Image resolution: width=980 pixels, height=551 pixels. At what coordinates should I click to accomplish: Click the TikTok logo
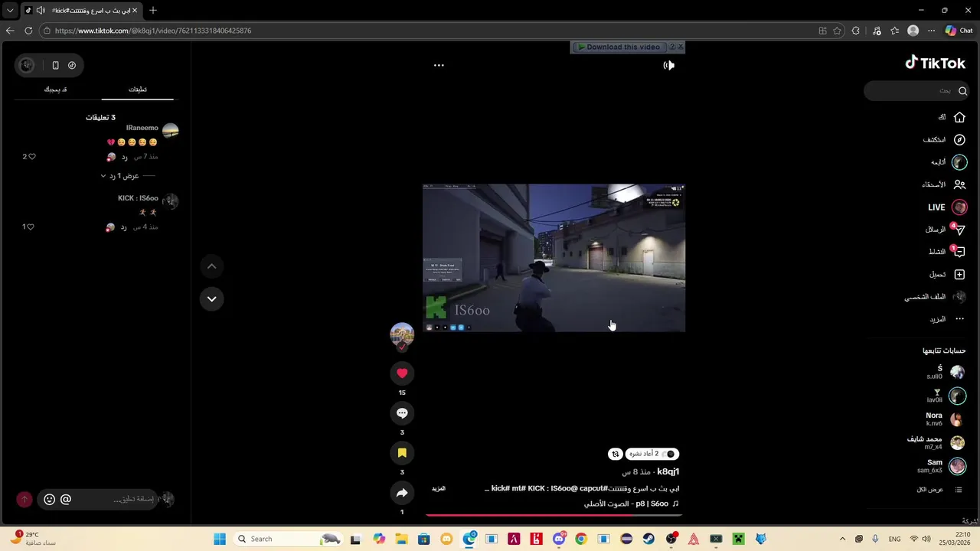coord(936,63)
